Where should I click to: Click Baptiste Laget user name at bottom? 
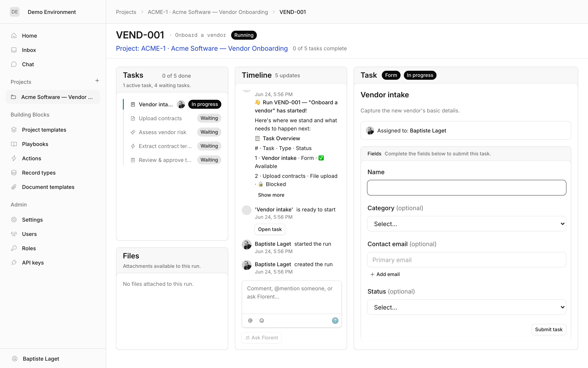point(41,359)
